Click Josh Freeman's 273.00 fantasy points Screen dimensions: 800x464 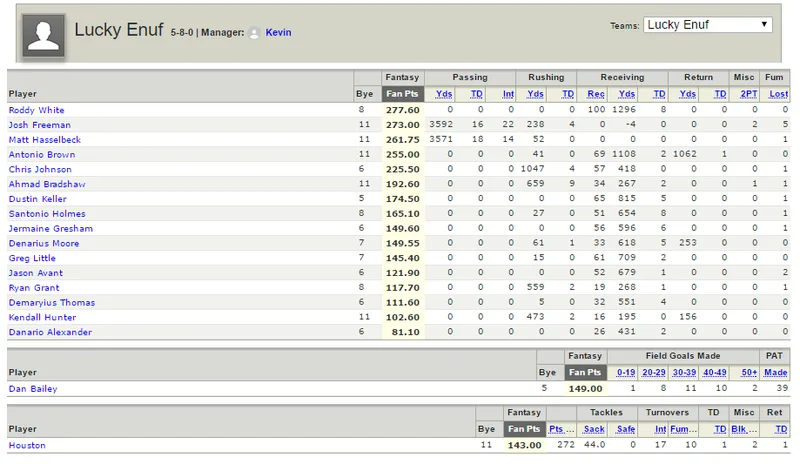tap(403, 125)
